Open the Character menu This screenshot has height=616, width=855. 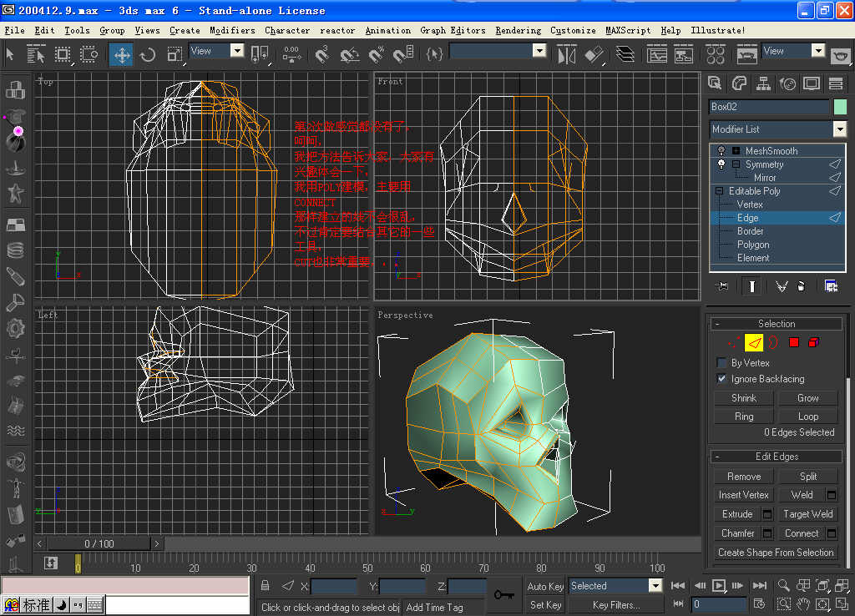(287, 31)
